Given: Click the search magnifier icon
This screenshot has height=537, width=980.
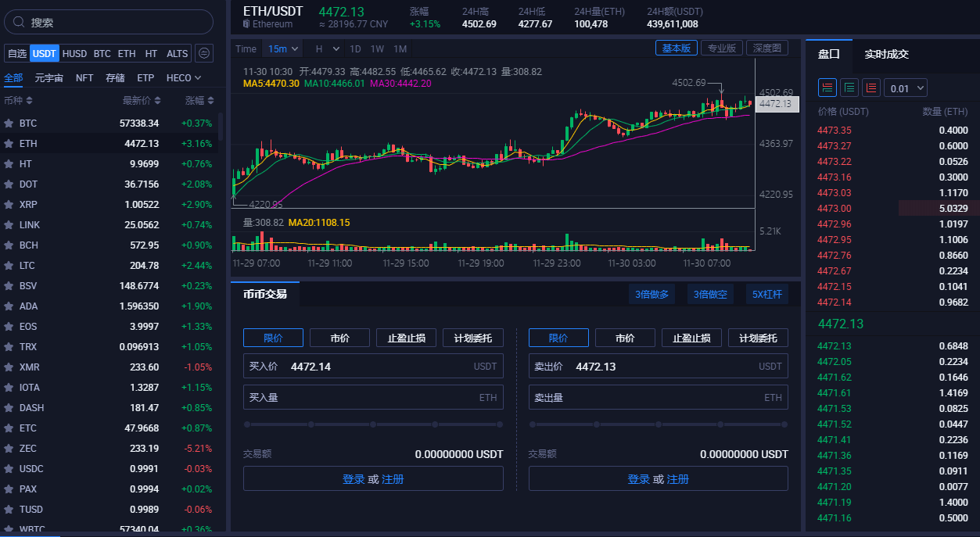Looking at the screenshot, I should 20,23.
